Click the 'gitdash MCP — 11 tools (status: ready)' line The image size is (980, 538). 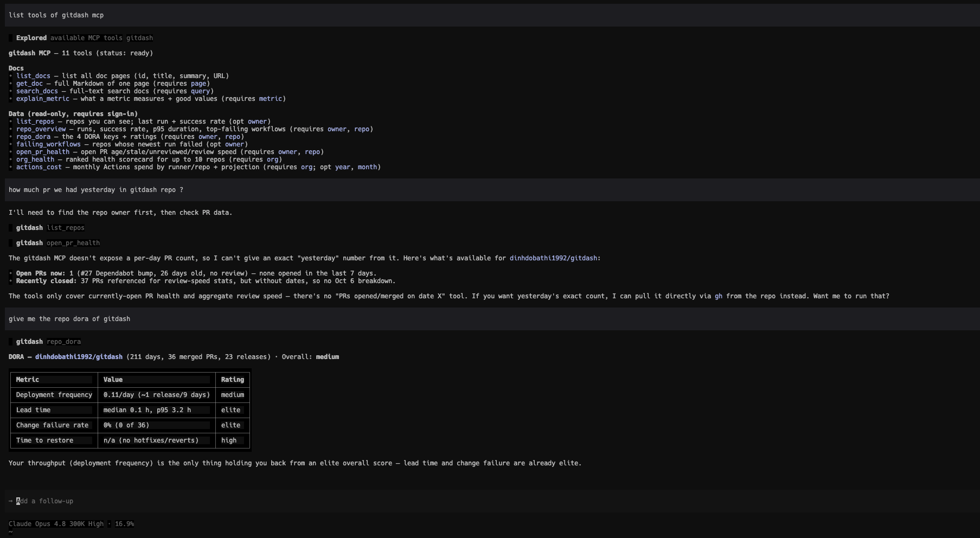tap(81, 53)
